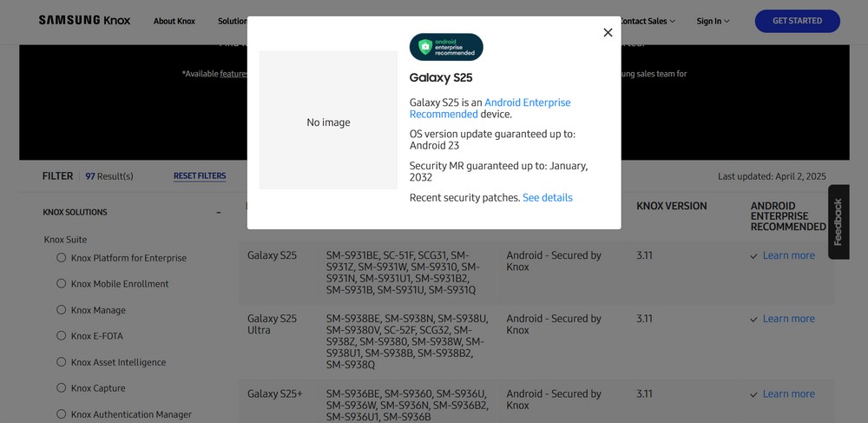
Task: Click OS version update guaranteed text
Action: 492,140
